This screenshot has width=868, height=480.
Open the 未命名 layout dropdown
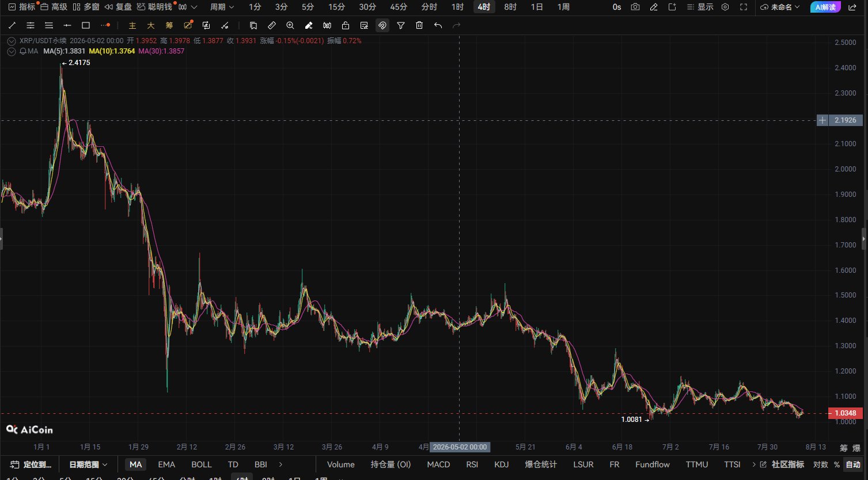(780, 7)
